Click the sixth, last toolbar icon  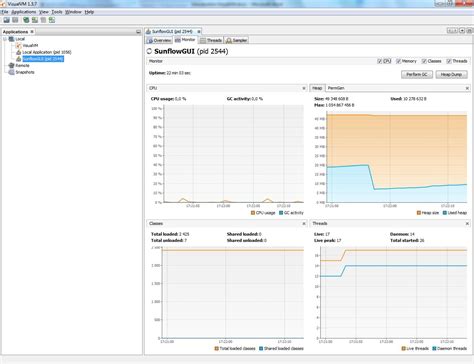pos(52,20)
